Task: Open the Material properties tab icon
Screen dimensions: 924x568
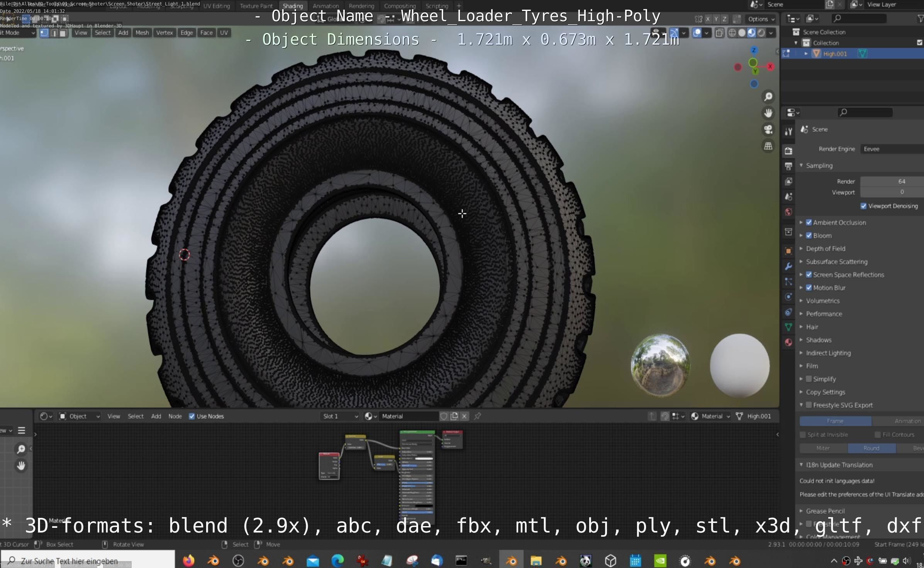Action: tap(788, 342)
